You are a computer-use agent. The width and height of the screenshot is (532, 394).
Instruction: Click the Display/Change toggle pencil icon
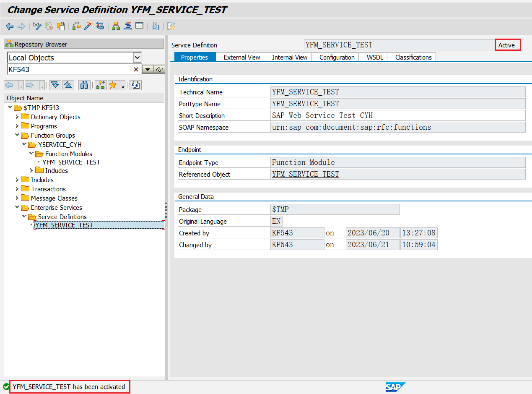37,26
